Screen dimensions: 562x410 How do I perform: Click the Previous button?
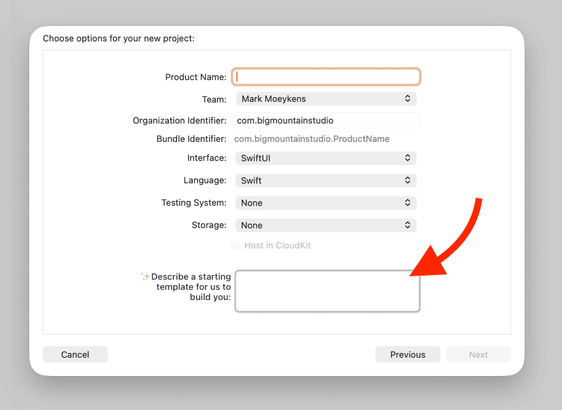click(x=408, y=354)
